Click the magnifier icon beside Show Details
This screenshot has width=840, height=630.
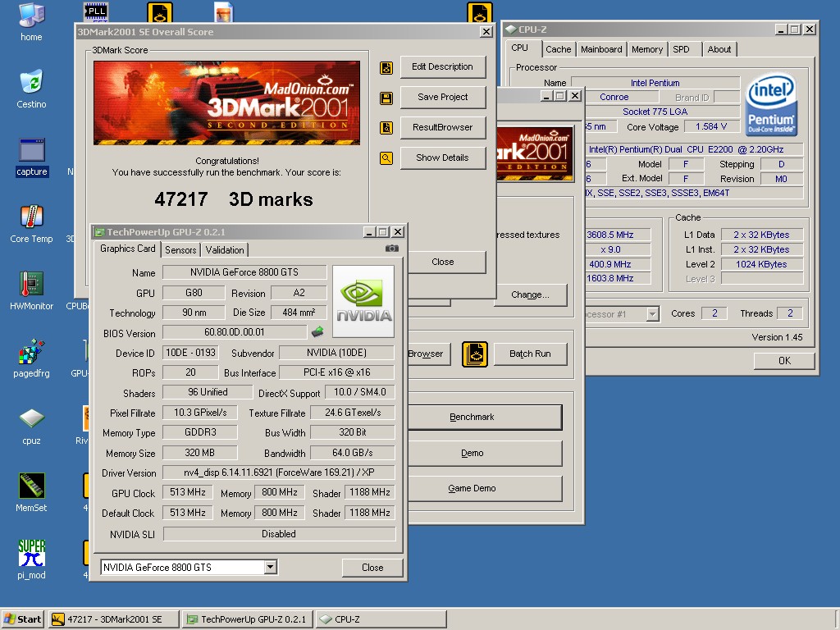pos(386,158)
